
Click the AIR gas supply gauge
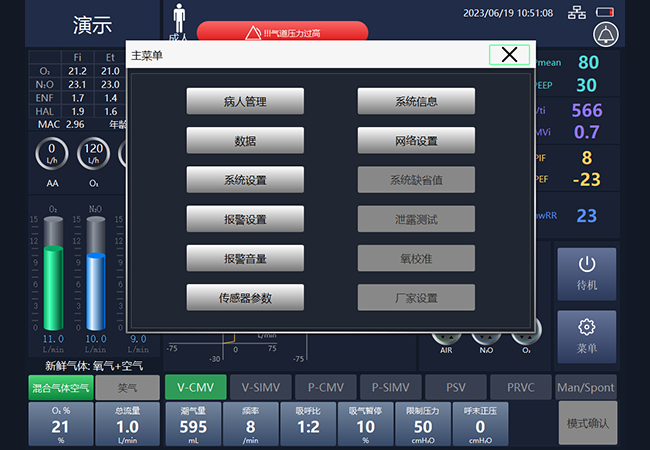pos(446,331)
